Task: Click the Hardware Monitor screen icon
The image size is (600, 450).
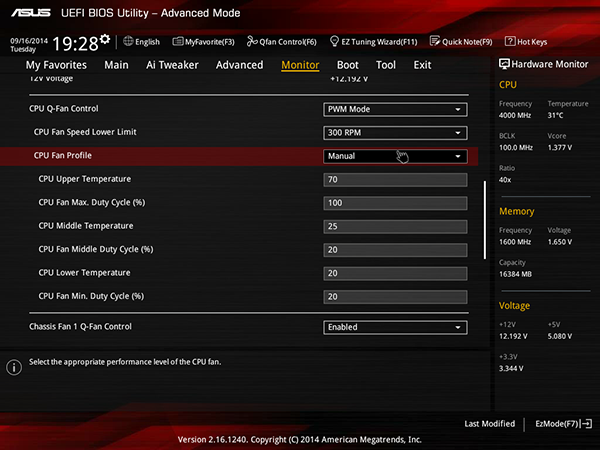Action: click(504, 64)
